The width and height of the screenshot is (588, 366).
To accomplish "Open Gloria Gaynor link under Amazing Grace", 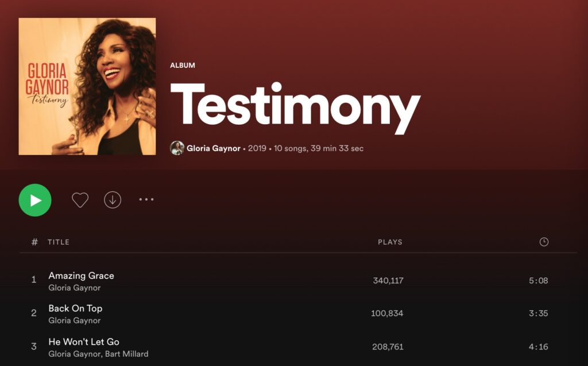I will coord(75,288).
